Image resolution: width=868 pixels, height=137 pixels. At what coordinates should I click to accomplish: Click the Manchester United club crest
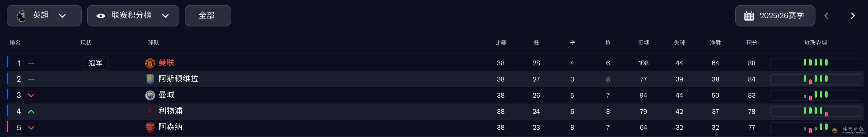pyautogui.click(x=150, y=63)
